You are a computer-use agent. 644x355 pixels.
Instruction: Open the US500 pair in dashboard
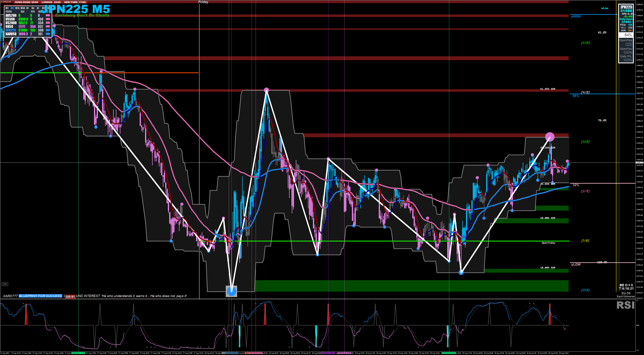pyautogui.click(x=10, y=19)
